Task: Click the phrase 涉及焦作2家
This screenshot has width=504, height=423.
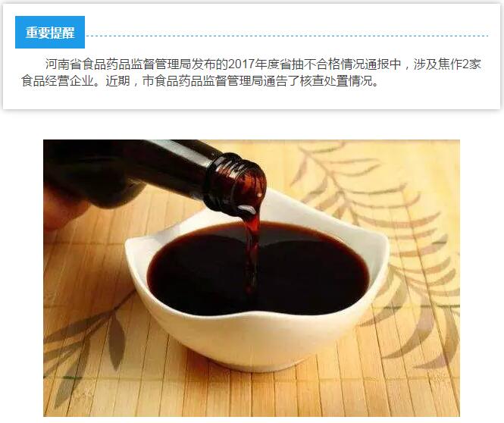Action: (x=447, y=64)
